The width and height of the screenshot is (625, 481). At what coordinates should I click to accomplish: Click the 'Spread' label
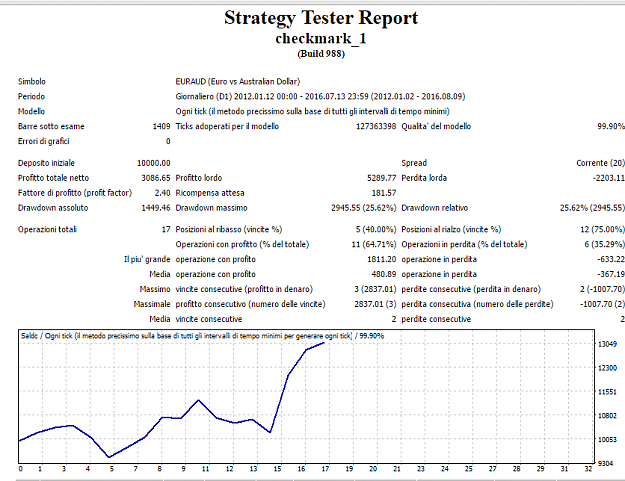414,163
